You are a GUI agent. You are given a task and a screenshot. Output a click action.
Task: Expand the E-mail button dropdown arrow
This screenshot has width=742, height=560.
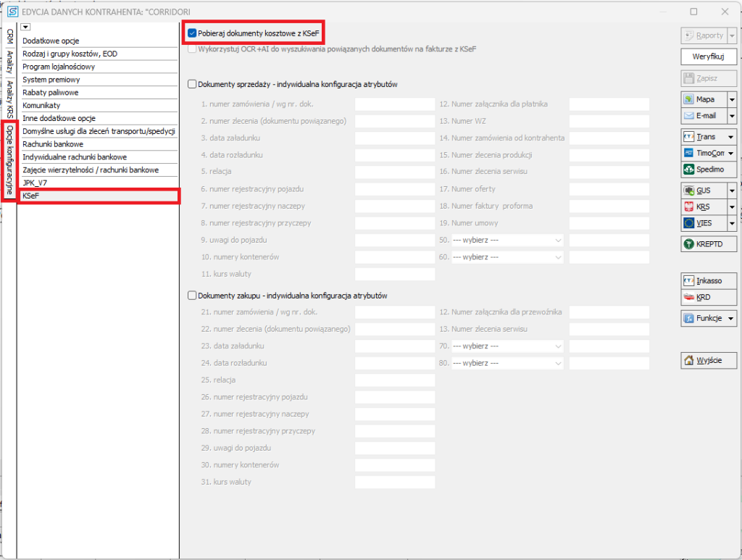[x=732, y=116]
